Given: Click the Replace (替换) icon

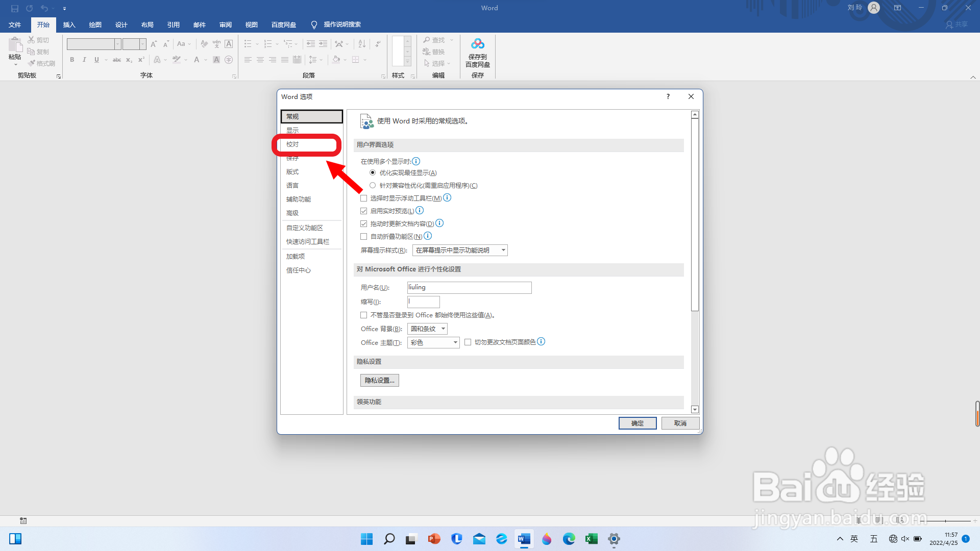Looking at the screenshot, I should [427, 52].
